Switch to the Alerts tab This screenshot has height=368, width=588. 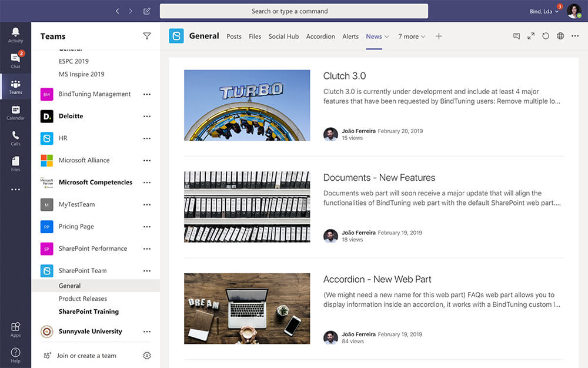pos(350,37)
